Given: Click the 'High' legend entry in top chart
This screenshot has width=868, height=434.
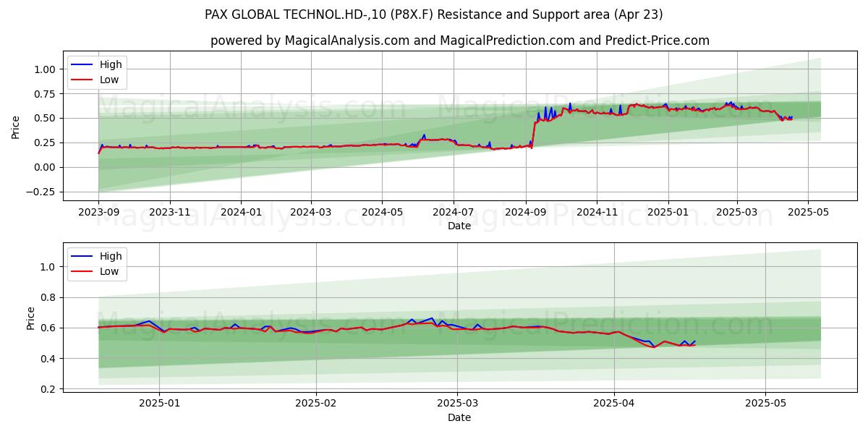Looking at the screenshot, I should pyautogui.click(x=97, y=64).
